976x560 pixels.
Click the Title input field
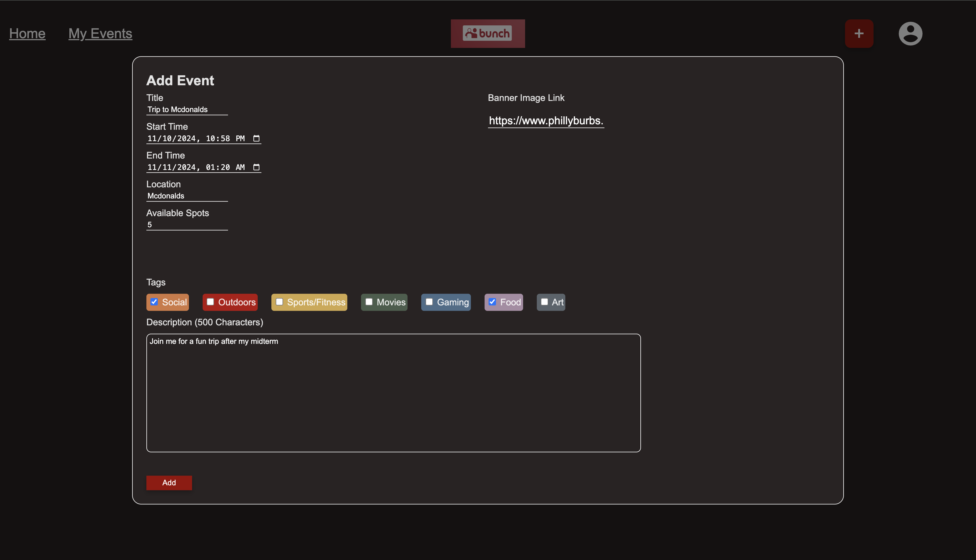point(187,109)
